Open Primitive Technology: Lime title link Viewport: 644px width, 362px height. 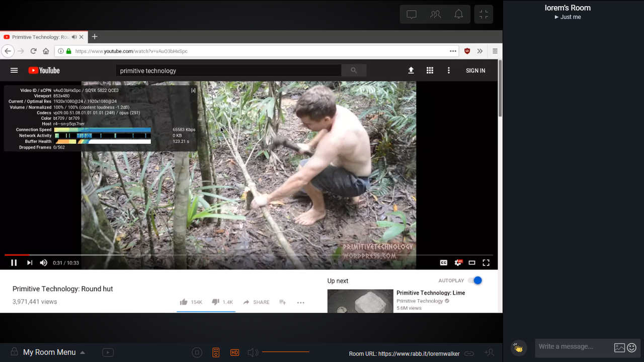(431, 293)
